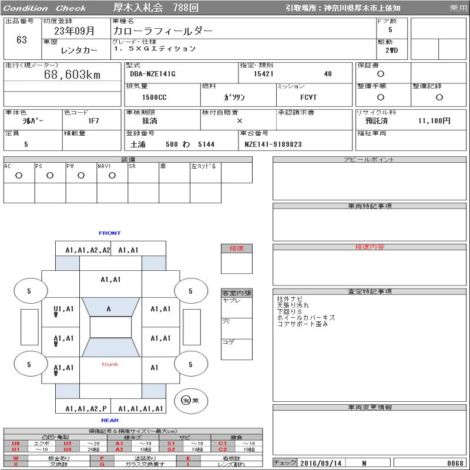Toggle the AC equipment circle
The width and height of the screenshot is (470, 470).
(19, 175)
